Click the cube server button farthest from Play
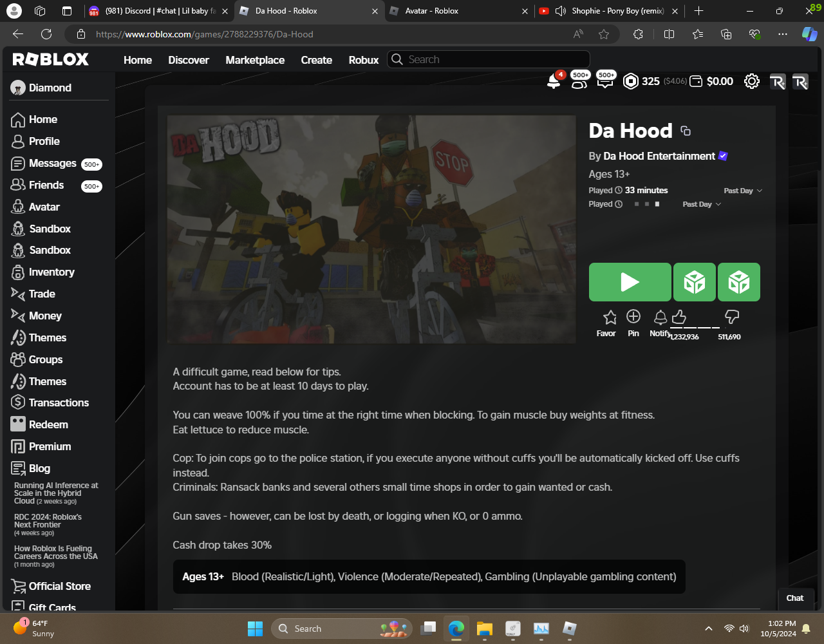Viewport: 824px width, 644px height. (739, 282)
